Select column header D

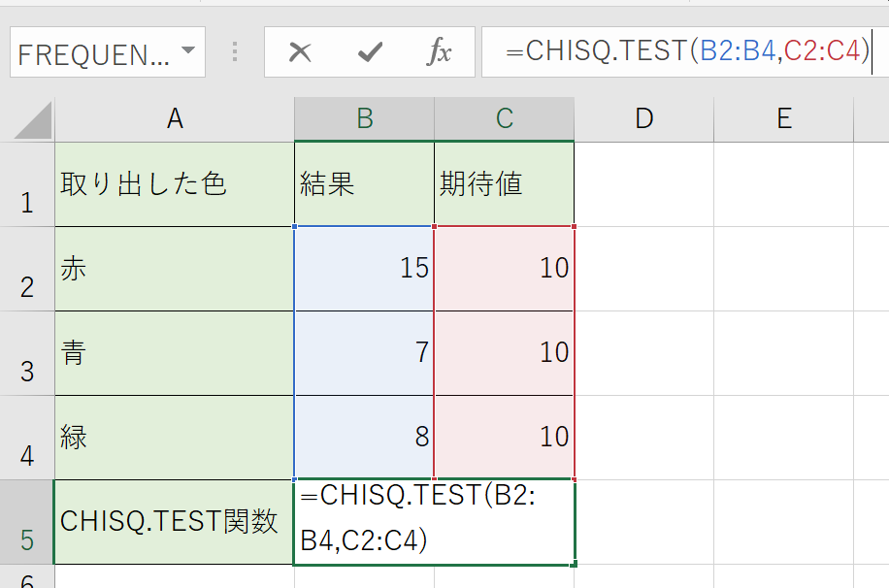click(642, 116)
